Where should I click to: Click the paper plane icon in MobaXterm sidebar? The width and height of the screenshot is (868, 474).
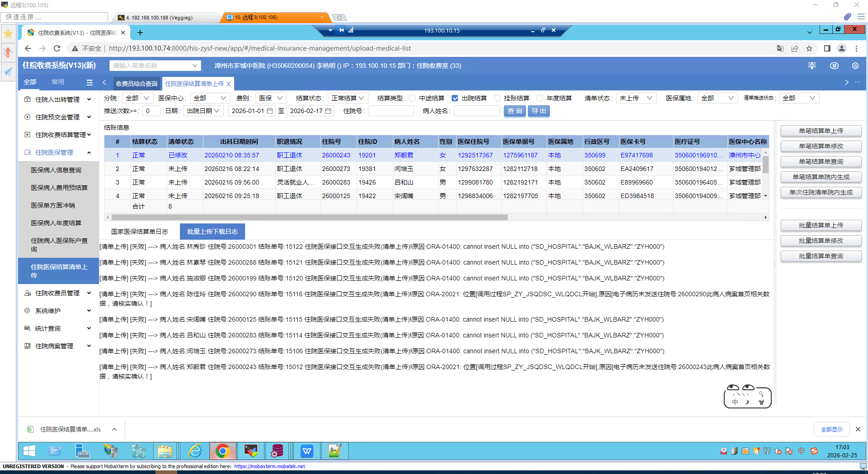(8, 71)
